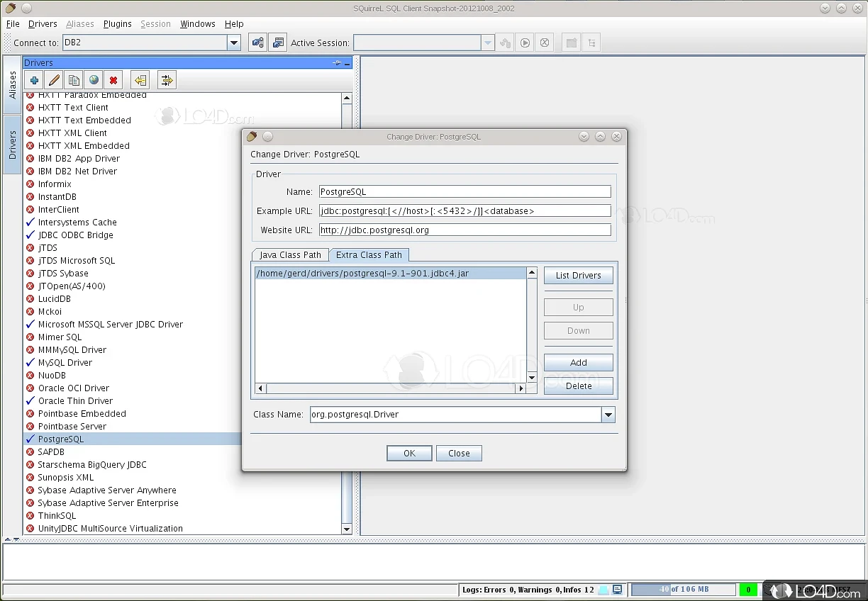Open the Plugins menu
This screenshot has height=601, width=868.
click(117, 23)
